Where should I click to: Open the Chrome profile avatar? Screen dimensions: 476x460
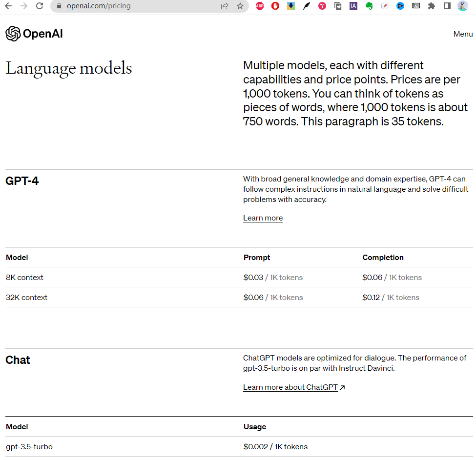[463, 6]
